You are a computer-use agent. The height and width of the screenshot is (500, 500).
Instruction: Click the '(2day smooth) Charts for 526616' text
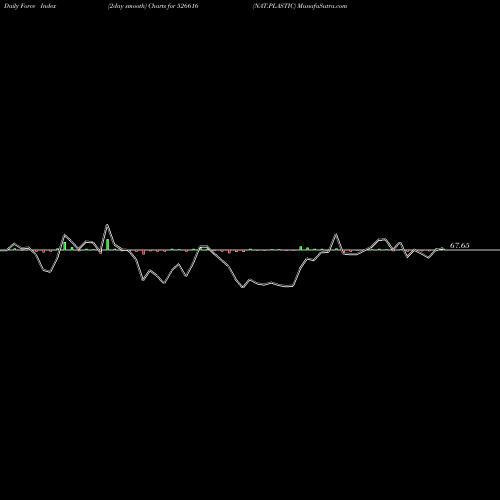point(153,6)
